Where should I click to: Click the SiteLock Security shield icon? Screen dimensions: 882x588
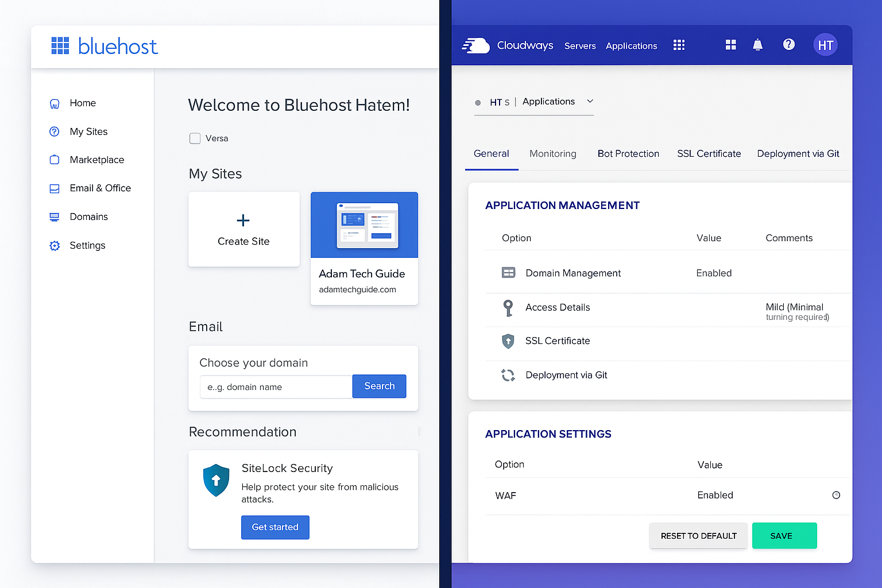click(x=216, y=480)
